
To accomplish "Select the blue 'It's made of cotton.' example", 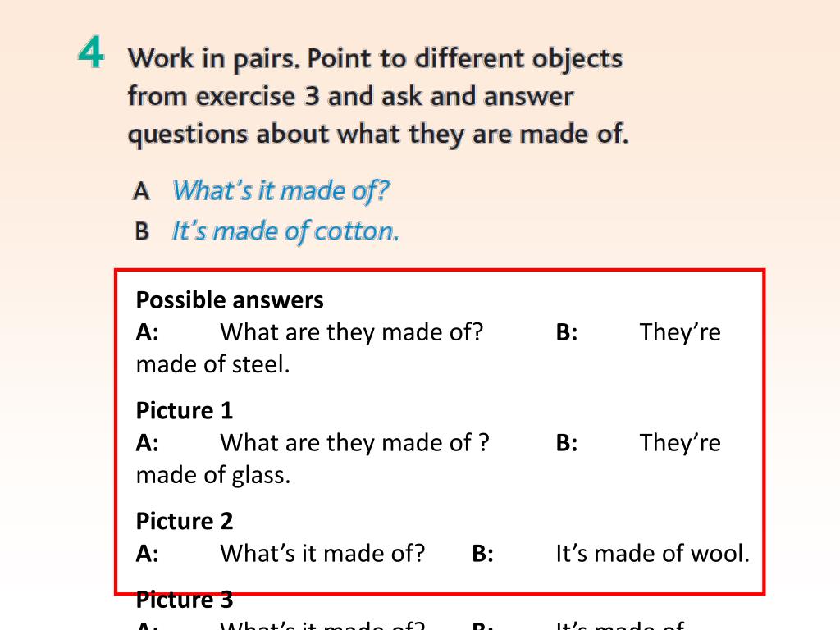I will point(285,231).
